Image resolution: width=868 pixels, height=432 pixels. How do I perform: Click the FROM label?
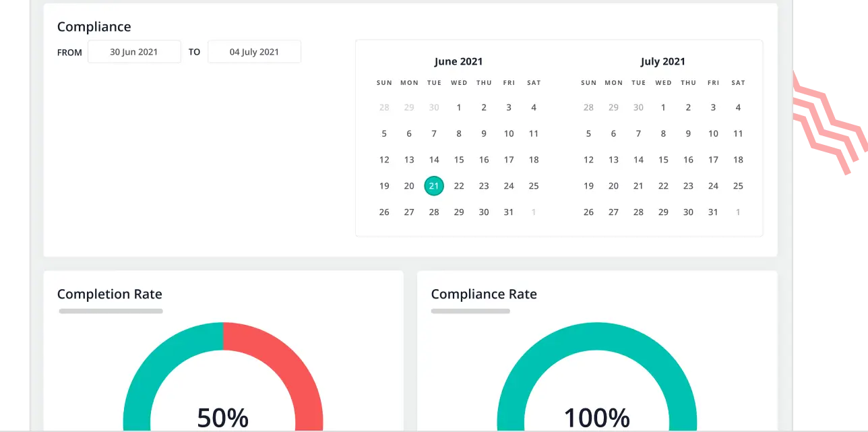pos(69,53)
